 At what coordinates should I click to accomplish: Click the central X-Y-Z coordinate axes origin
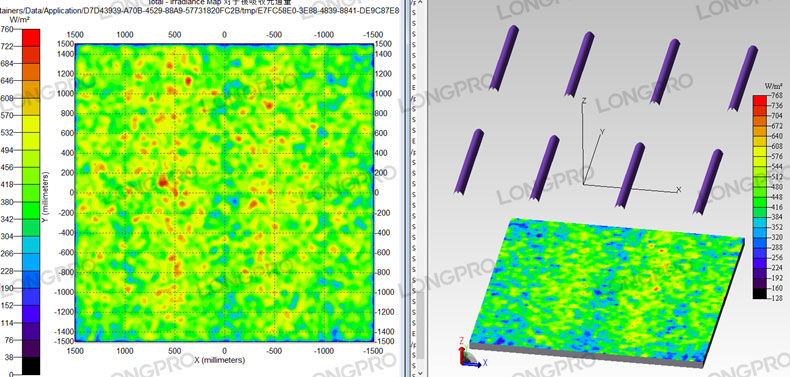click(584, 183)
